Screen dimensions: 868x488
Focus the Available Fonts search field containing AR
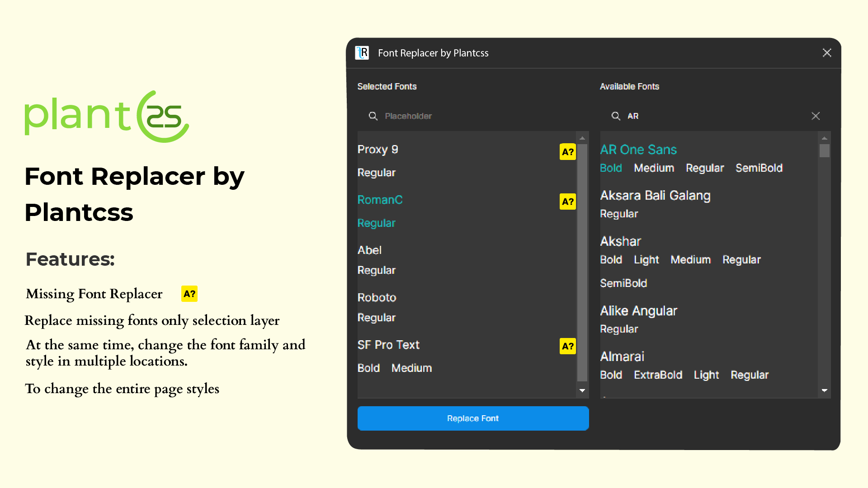pos(715,116)
